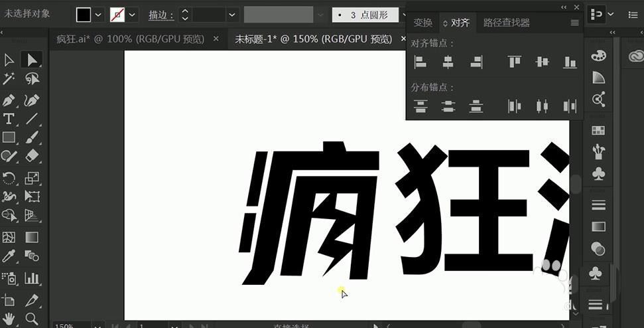The width and height of the screenshot is (644, 328).
Task: Select the Shaper tool
Action: (9, 155)
